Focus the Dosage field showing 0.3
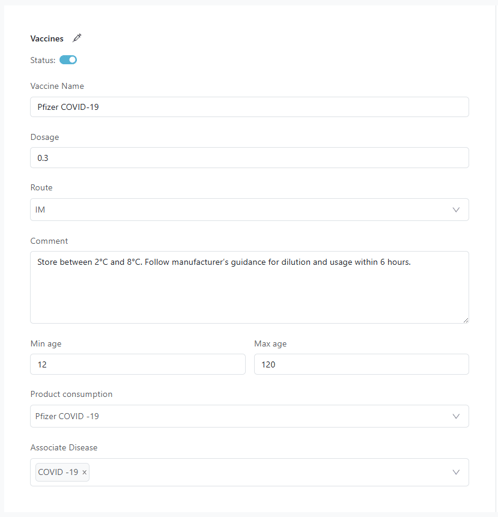 (x=249, y=158)
